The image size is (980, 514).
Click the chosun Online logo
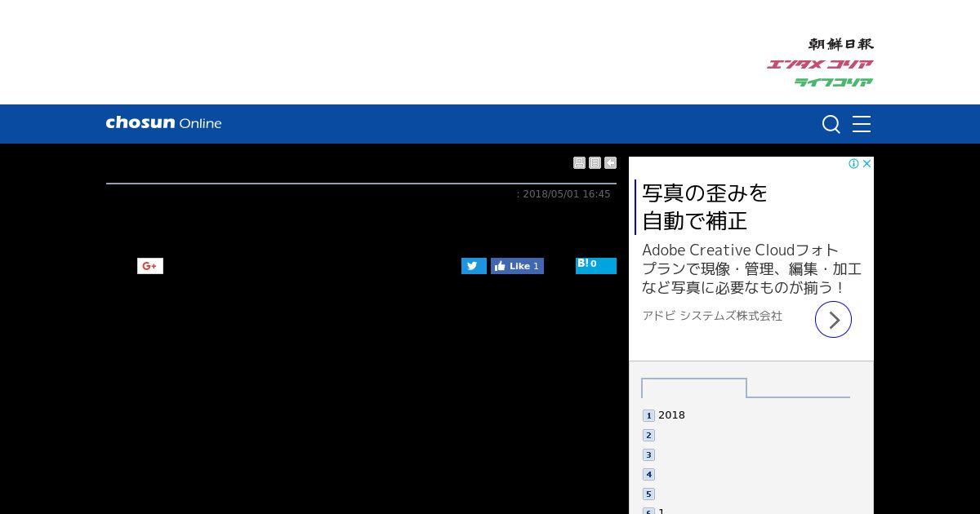tap(163, 123)
